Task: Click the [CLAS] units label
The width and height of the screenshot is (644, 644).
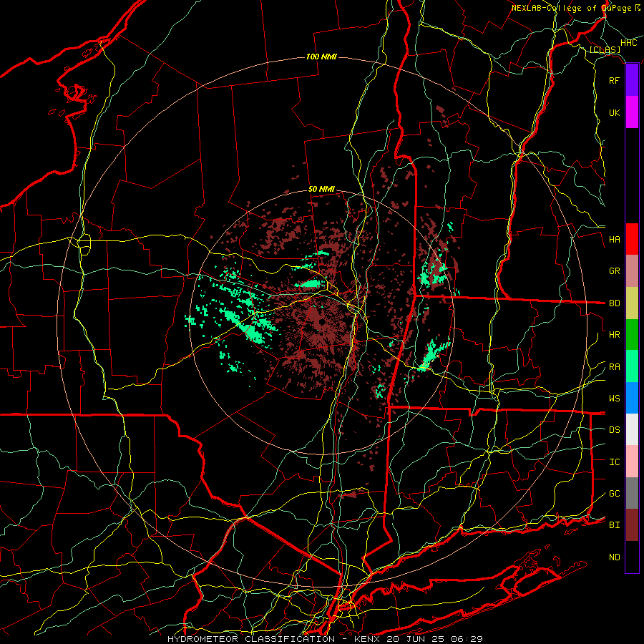Action: (605, 50)
